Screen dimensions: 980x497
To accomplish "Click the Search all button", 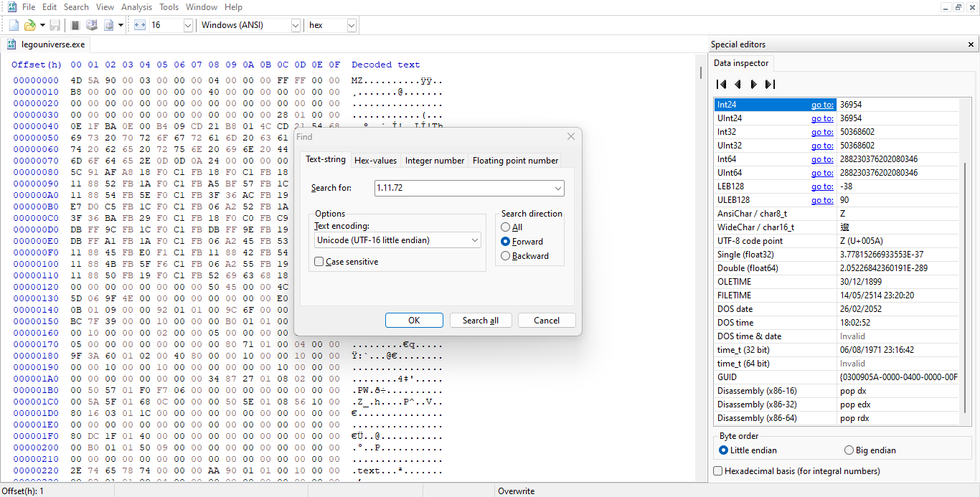I will [481, 321].
